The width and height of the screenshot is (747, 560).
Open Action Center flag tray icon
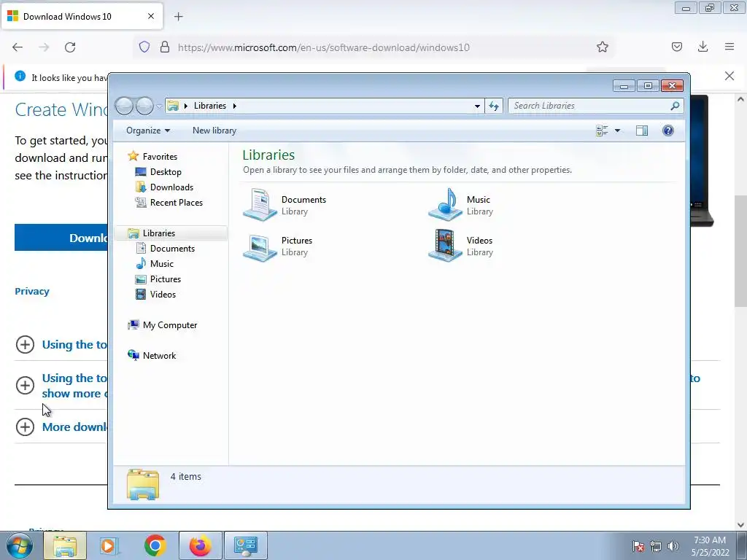click(638, 546)
